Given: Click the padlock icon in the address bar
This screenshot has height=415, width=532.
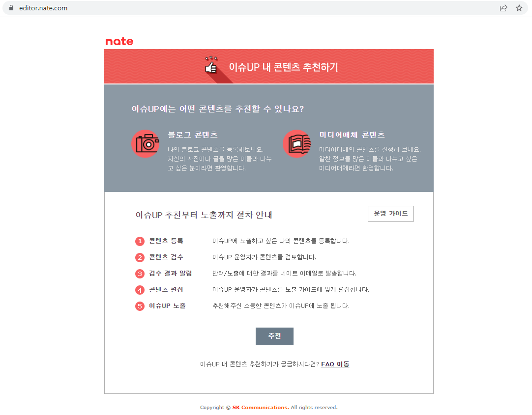Looking at the screenshot, I should (x=11, y=8).
